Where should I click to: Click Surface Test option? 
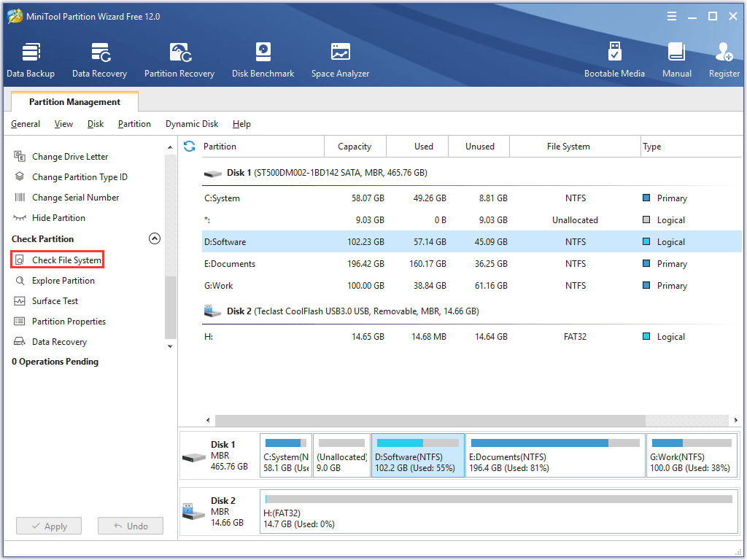55,301
